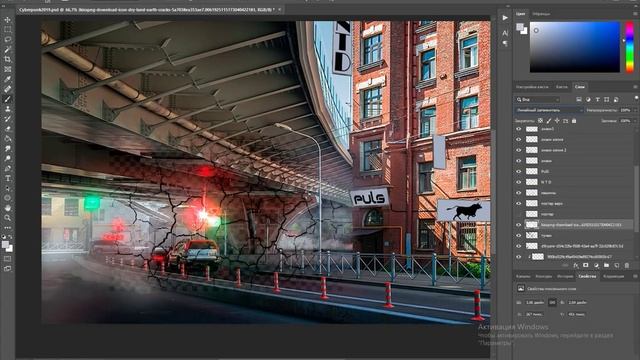640x360 pixels.
Task: Open the Properties panel options menu
Action: coord(635,276)
